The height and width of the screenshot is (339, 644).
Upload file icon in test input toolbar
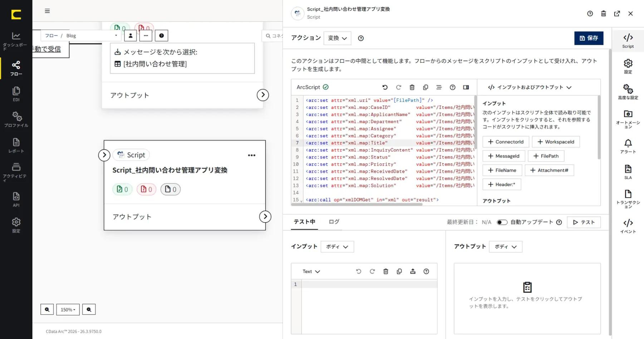point(413,271)
